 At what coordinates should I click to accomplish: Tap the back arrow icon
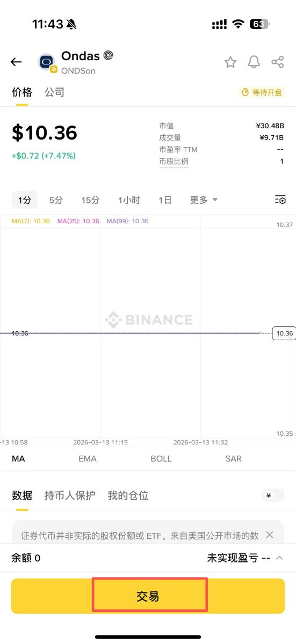[16, 62]
